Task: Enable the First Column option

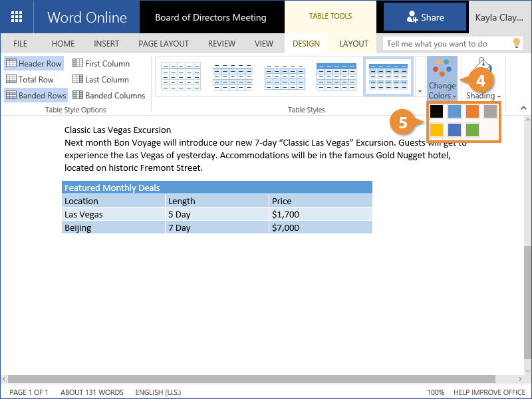Action: pyautogui.click(x=101, y=64)
